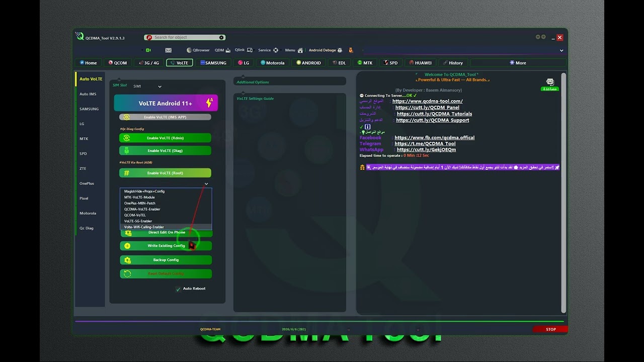Choose SAMSUNG in the left sidebar
Screen dimensions: 644x362
[89, 109]
